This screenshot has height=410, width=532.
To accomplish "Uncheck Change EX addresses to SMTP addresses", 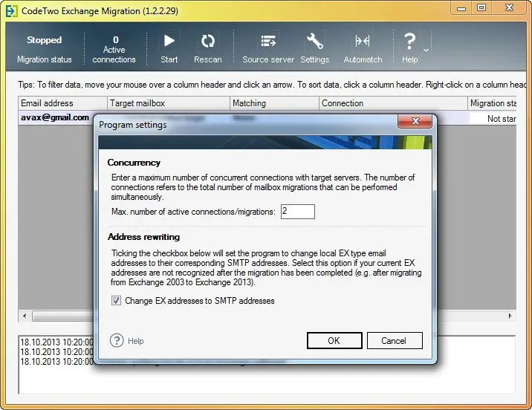I will (x=116, y=301).
